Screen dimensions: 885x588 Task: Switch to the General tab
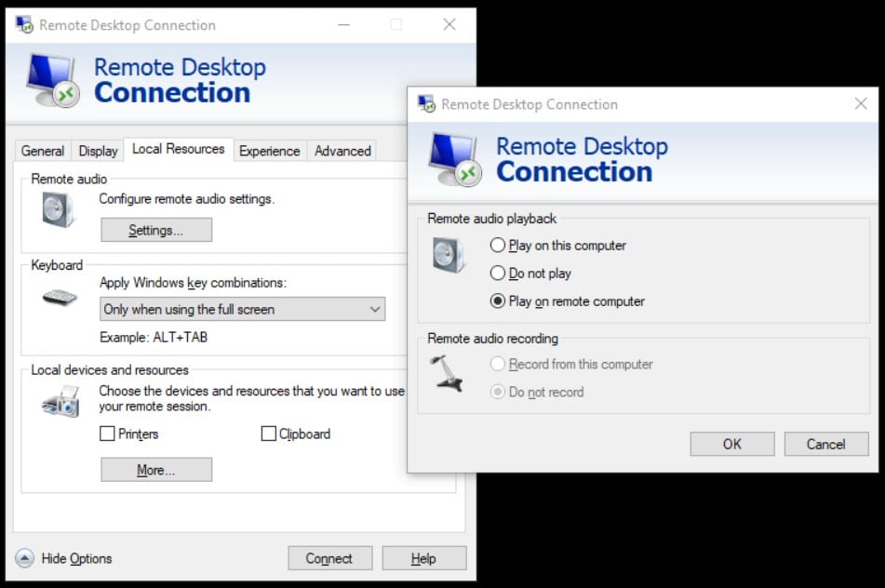pyautogui.click(x=42, y=151)
